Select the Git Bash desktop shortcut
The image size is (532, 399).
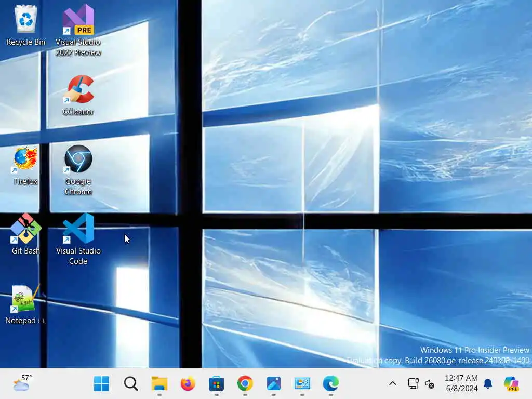pos(26,234)
